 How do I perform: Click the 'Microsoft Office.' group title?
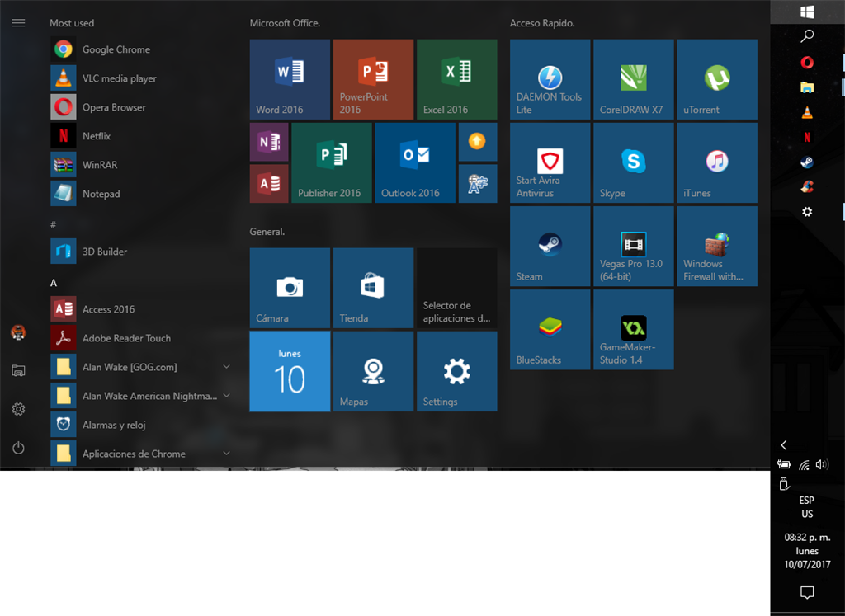pos(285,23)
